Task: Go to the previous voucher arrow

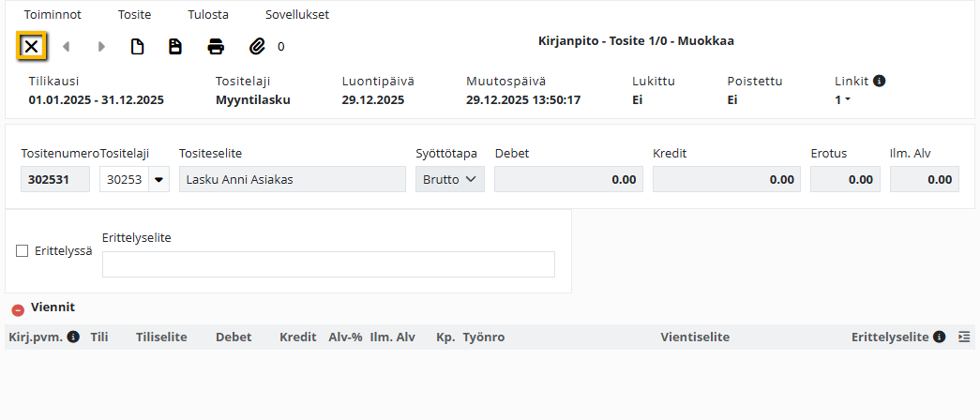Action: 66,47
